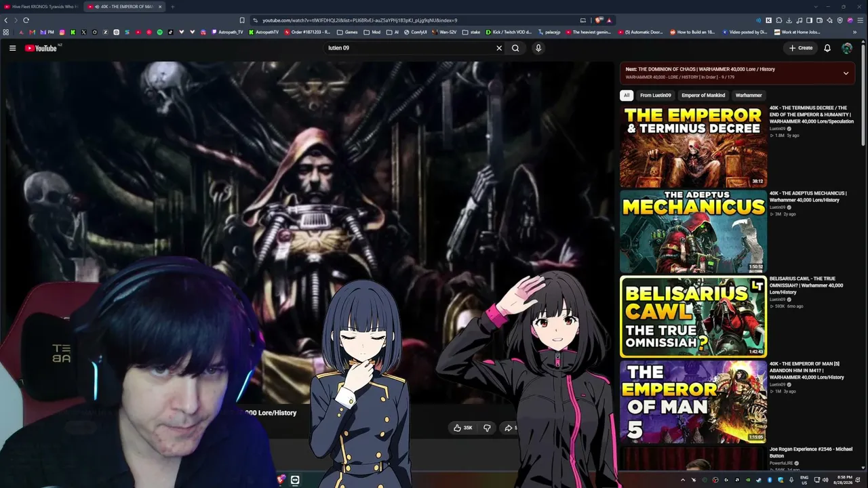Image resolution: width=868 pixels, height=488 pixels.
Task: Select the 'From Luetin09' filter chip
Action: coord(656,96)
